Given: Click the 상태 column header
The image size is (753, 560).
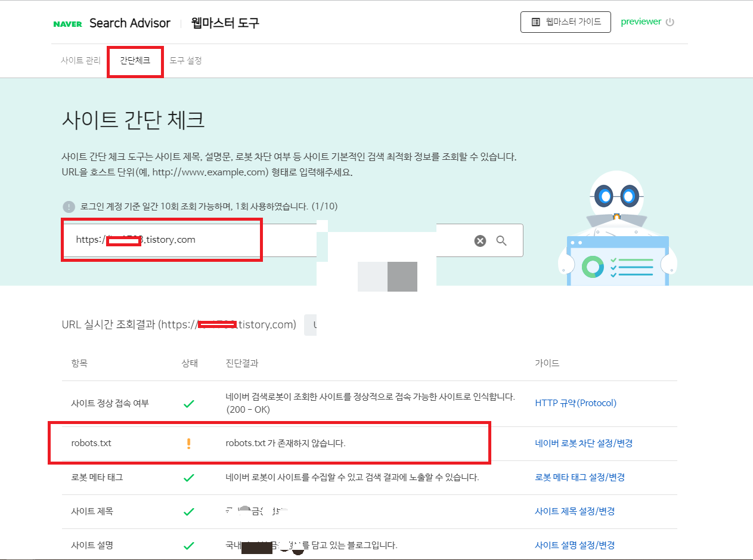Looking at the screenshot, I should (190, 363).
